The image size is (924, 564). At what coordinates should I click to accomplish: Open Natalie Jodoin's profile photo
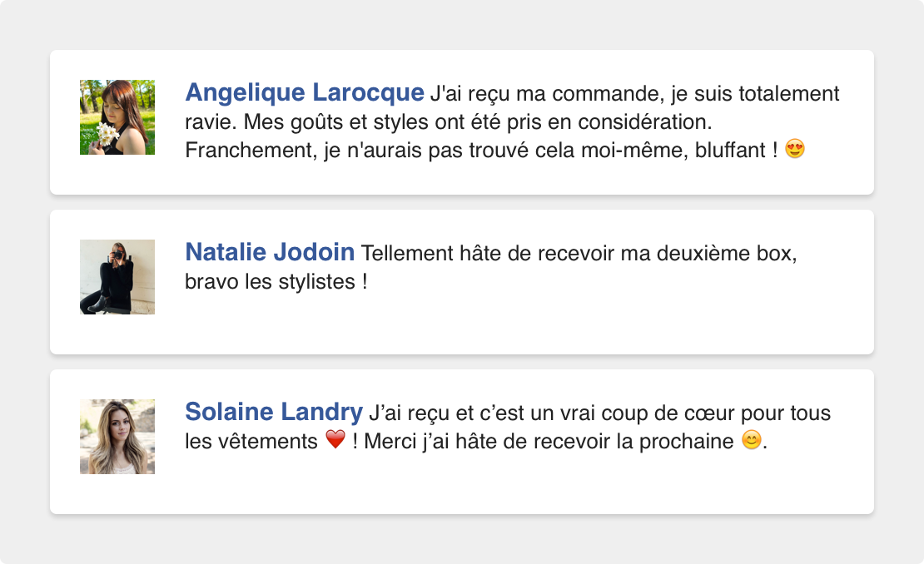117,277
